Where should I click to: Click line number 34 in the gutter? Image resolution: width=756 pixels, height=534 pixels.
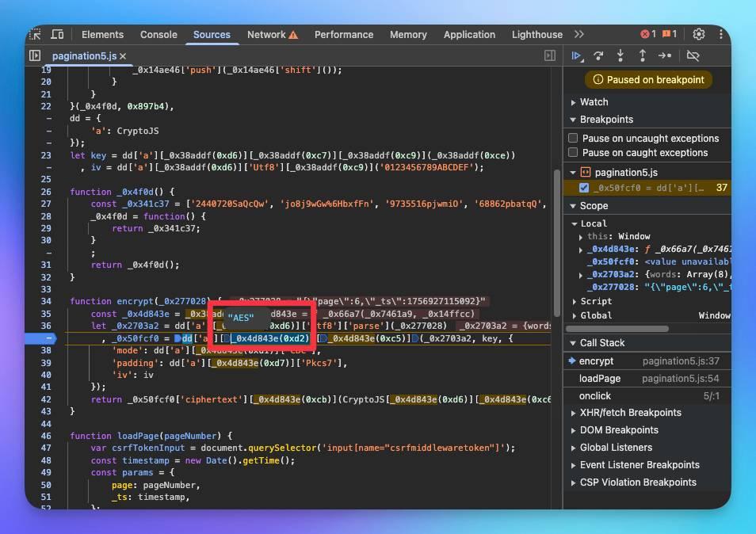click(x=46, y=301)
